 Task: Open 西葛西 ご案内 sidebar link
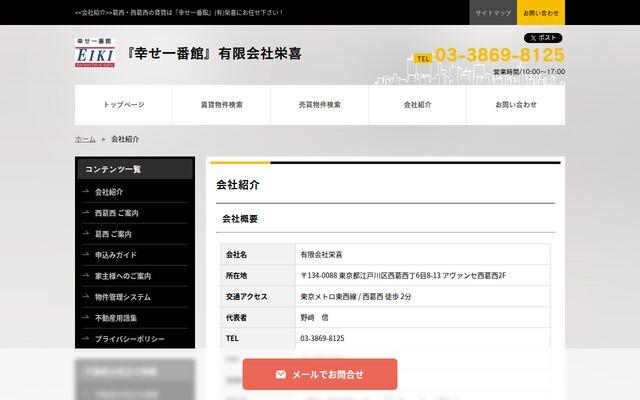pos(117,213)
